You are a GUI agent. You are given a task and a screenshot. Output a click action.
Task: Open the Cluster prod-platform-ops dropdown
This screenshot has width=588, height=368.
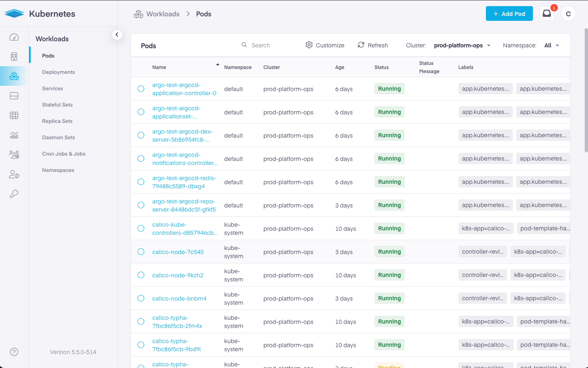coord(462,45)
